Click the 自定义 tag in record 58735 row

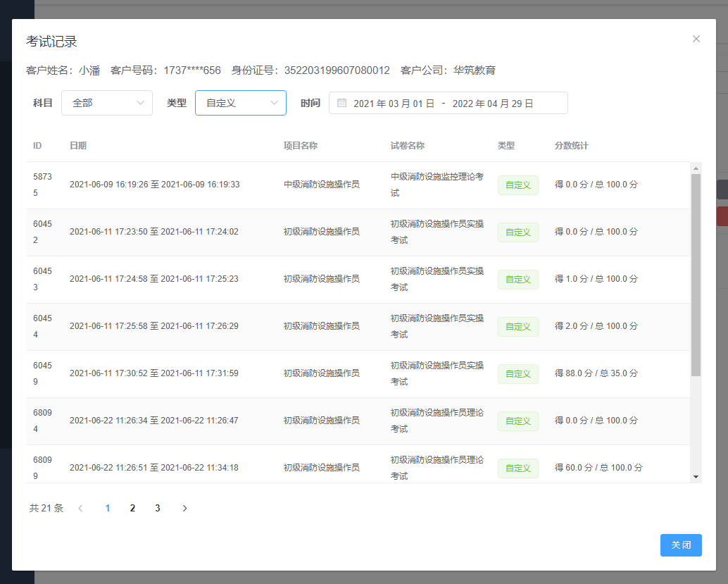517,185
